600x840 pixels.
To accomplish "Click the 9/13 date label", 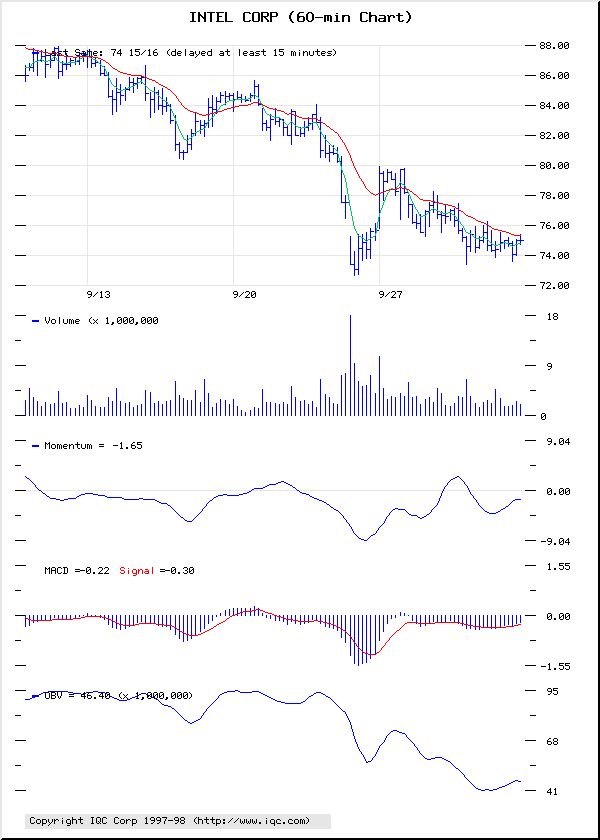I will click(99, 295).
